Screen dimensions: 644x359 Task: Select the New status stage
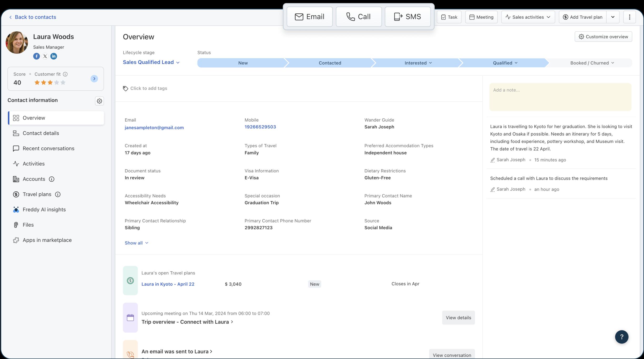pos(243,63)
